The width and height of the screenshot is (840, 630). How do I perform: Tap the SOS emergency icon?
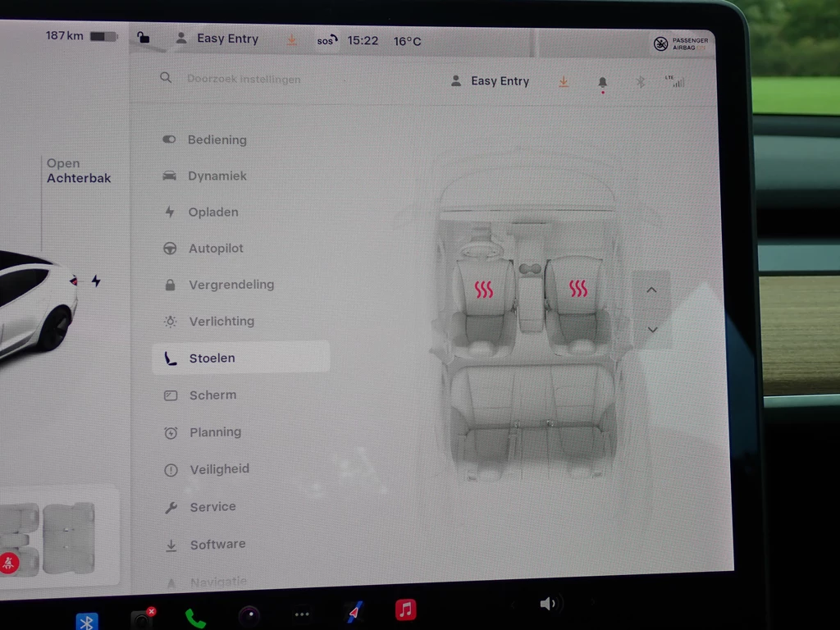click(327, 40)
